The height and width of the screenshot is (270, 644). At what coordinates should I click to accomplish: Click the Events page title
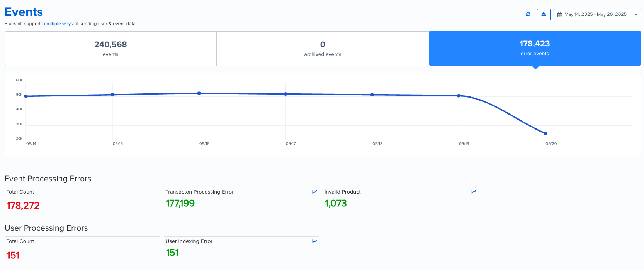(24, 12)
